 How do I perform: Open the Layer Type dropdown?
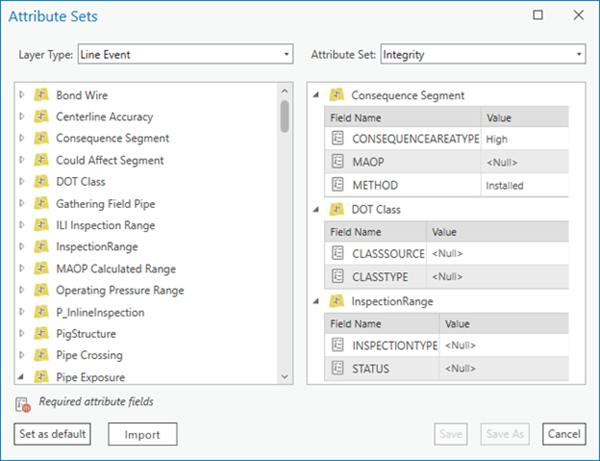[185, 54]
